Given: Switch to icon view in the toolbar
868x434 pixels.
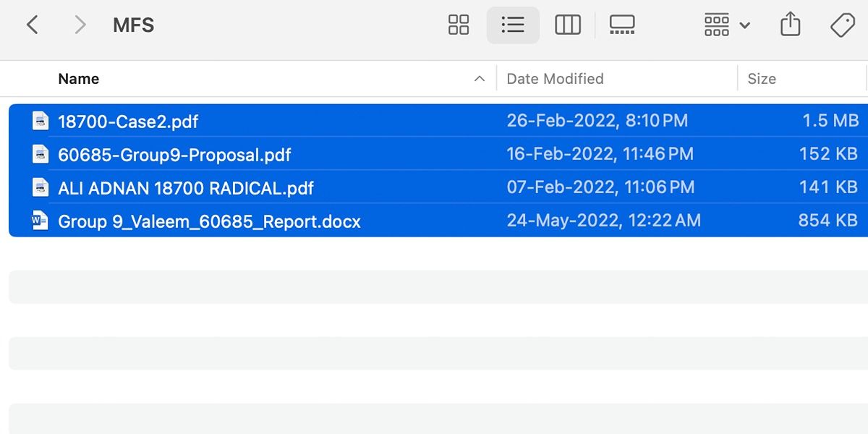Looking at the screenshot, I should [x=458, y=24].
